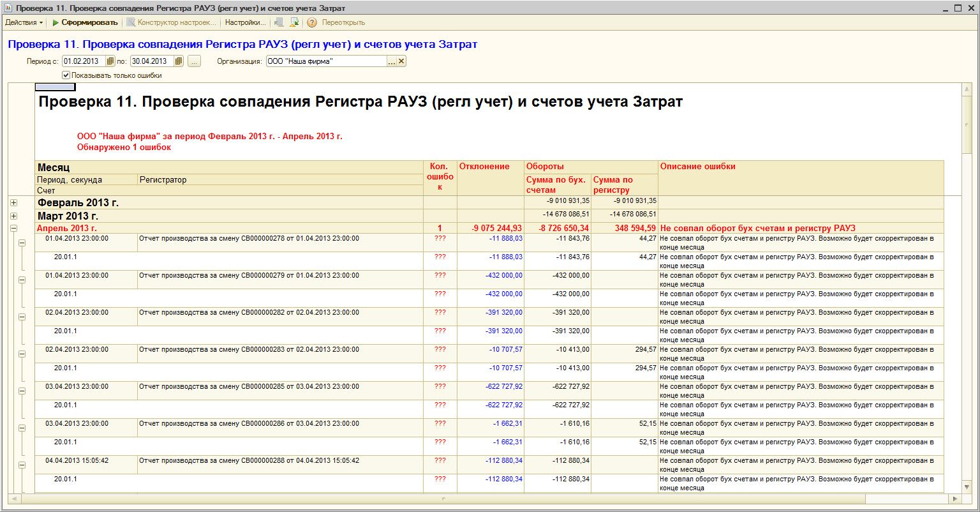Collapse the СВ000000282 document group
Image resolution: width=980 pixels, height=512 pixels.
pos(22,317)
